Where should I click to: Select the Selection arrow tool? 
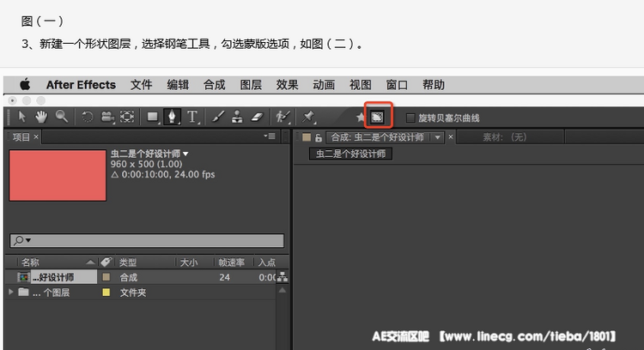coord(21,117)
